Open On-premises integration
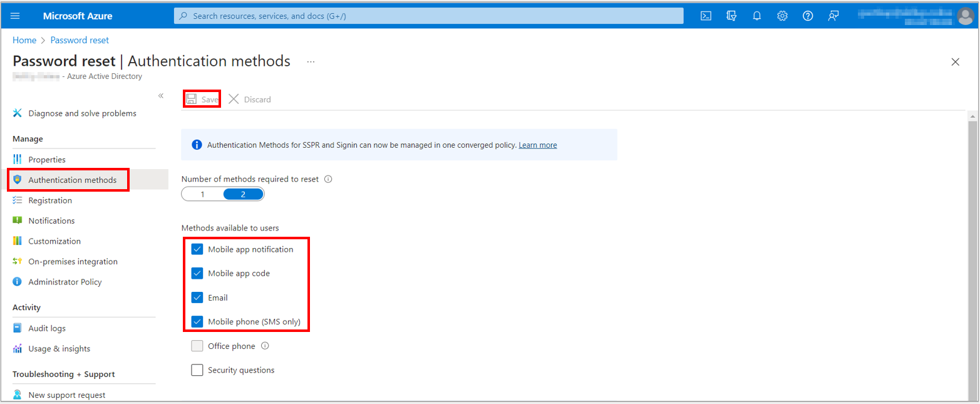 click(x=73, y=262)
